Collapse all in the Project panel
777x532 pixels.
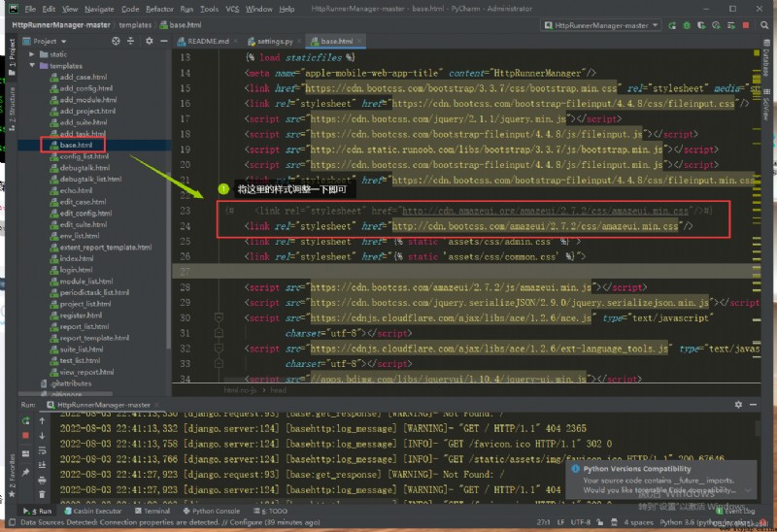tap(131, 41)
